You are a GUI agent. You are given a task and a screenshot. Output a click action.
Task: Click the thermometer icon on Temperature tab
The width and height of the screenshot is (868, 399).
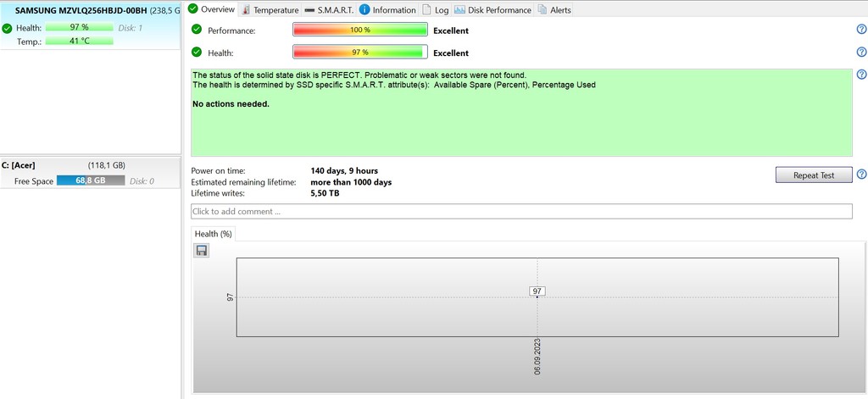(x=246, y=10)
